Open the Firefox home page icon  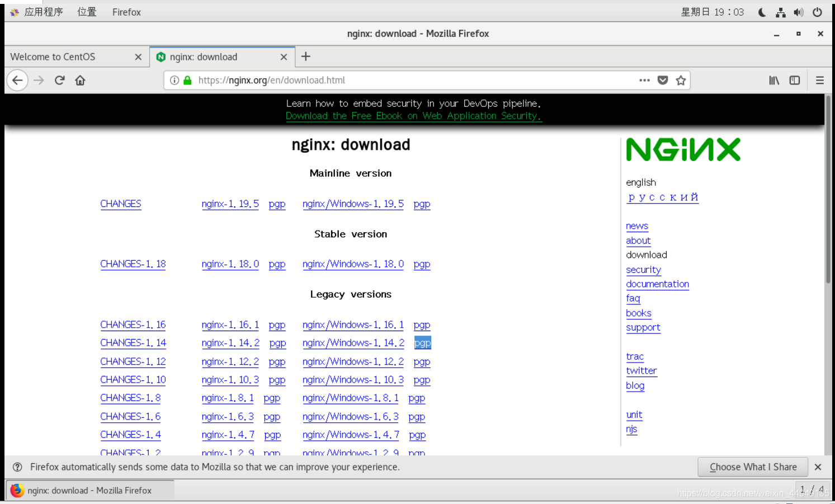click(x=80, y=81)
